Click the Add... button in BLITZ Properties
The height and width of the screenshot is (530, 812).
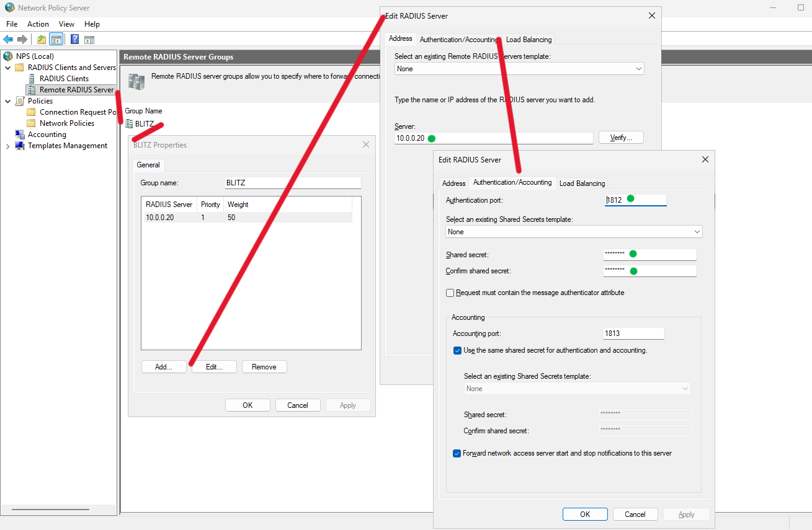[x=164, y=367]
